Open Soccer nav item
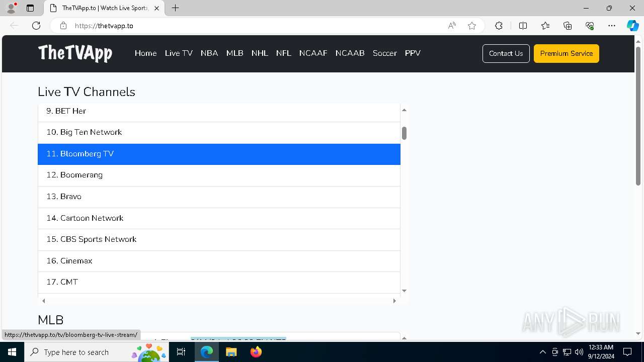Screen dimensions: 644x362 385,53
